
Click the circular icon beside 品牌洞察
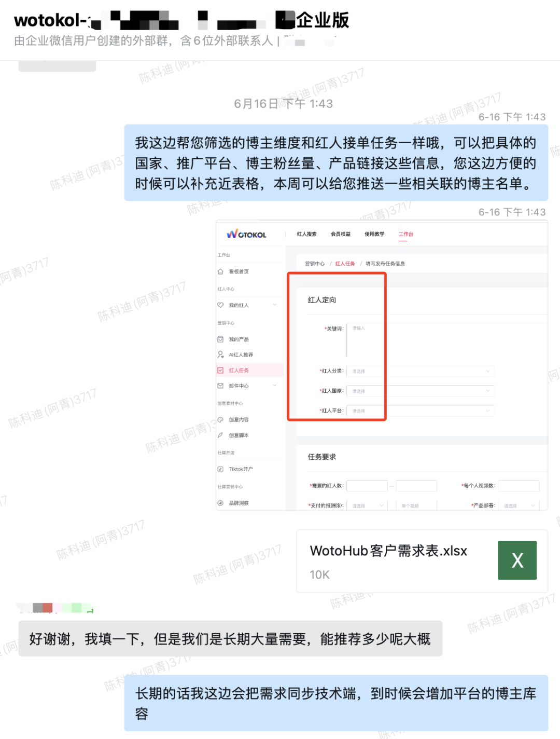[x=220, y=503]
